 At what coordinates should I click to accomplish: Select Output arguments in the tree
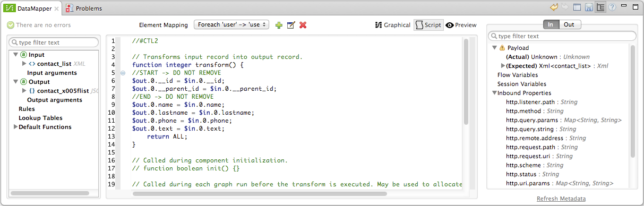click(x=55, y=100)
